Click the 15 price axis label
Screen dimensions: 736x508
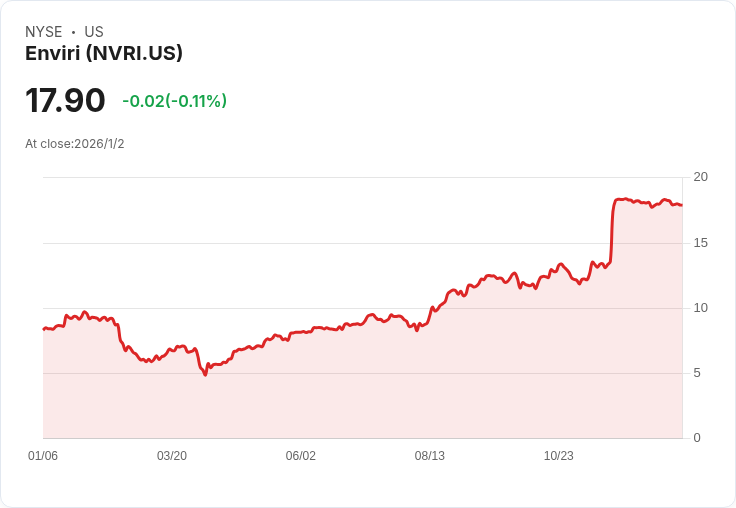click(700, 243)
